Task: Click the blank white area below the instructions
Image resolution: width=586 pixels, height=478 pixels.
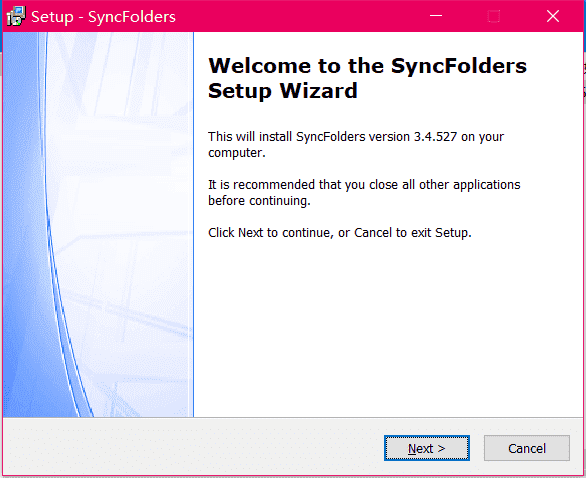Action: coord(389,329)
